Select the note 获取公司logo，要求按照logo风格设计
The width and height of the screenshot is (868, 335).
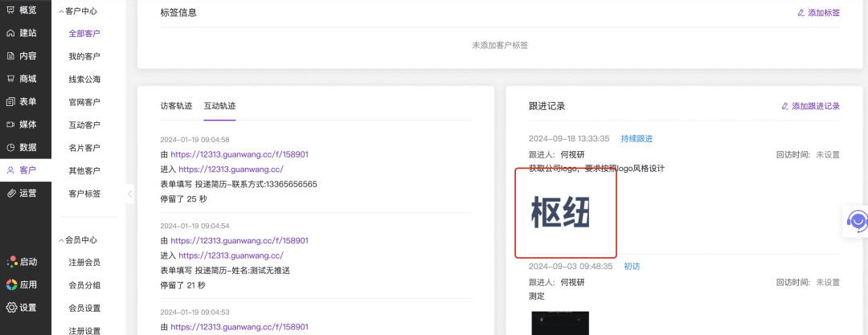596,169
